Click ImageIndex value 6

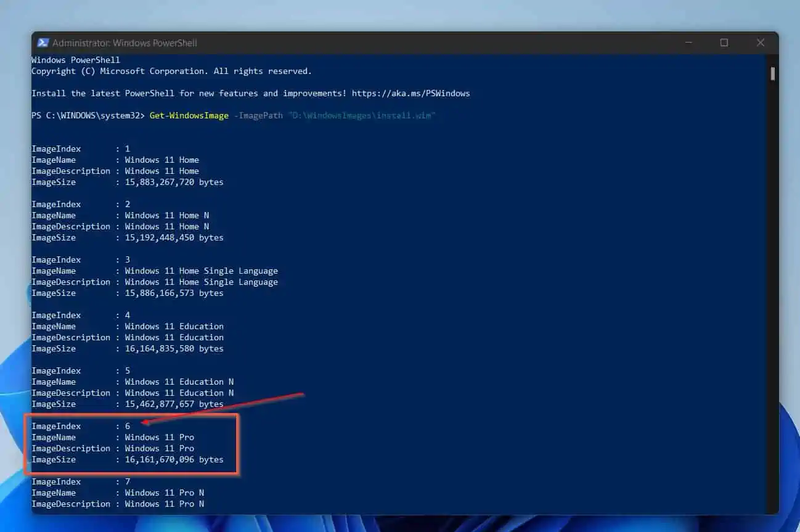point(128,427)
